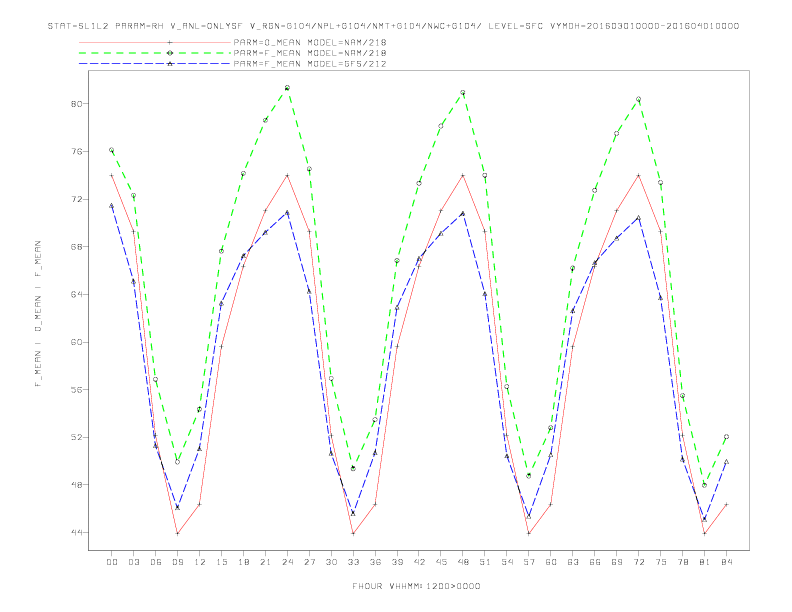Screen dimensions: 792x612
Task: Select legend entry PARM=F_MEAN MODEL=GFS/212
Action: (x=310, y=64)
